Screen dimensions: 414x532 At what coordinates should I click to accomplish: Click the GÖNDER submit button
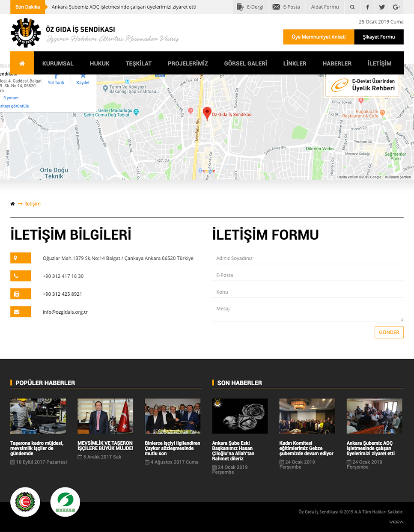(x=389, y=333)
